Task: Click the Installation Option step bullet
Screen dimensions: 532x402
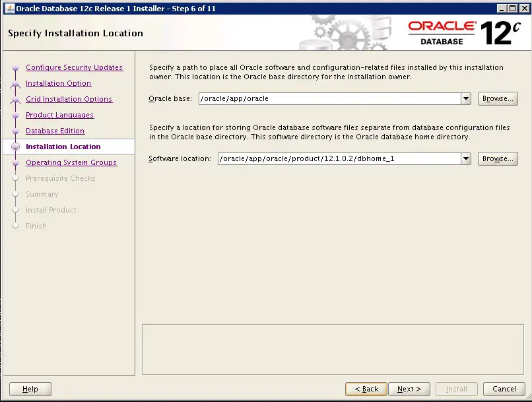Action: [x=15, y=83]
